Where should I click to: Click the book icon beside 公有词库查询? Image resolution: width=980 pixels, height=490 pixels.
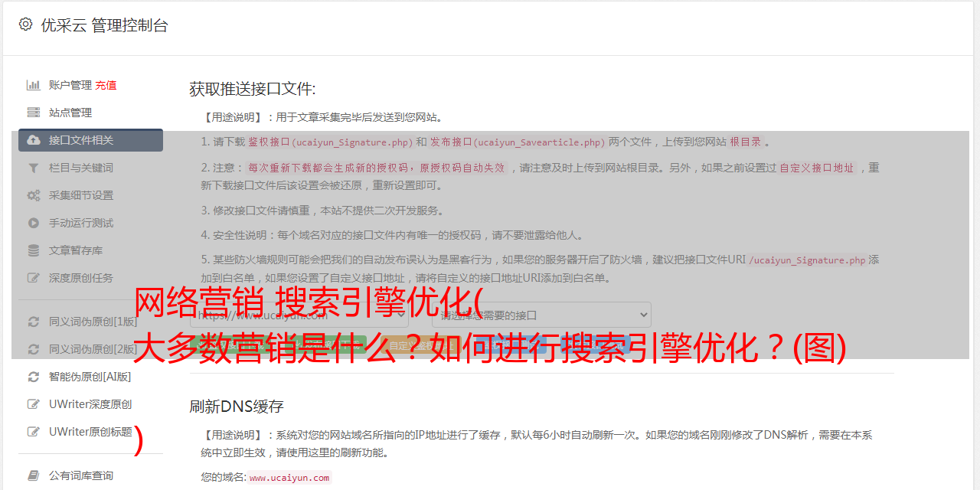point(34,475)
